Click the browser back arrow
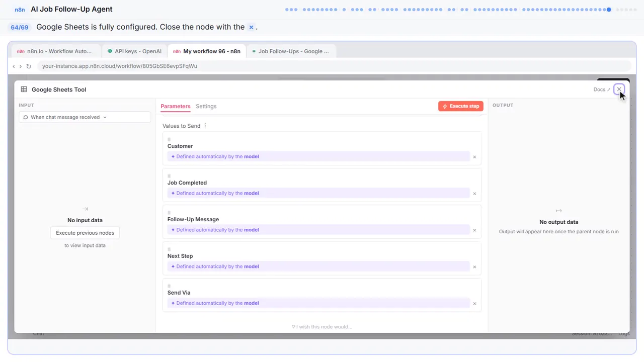The width and height of the screenshot is (644, 362). 14,66
